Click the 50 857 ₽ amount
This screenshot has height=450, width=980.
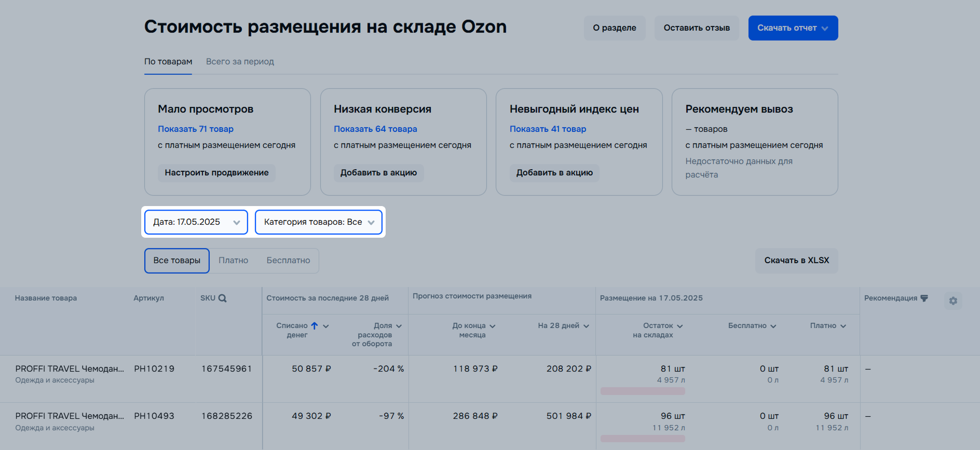pyautogui.click(x=311, y=369)
